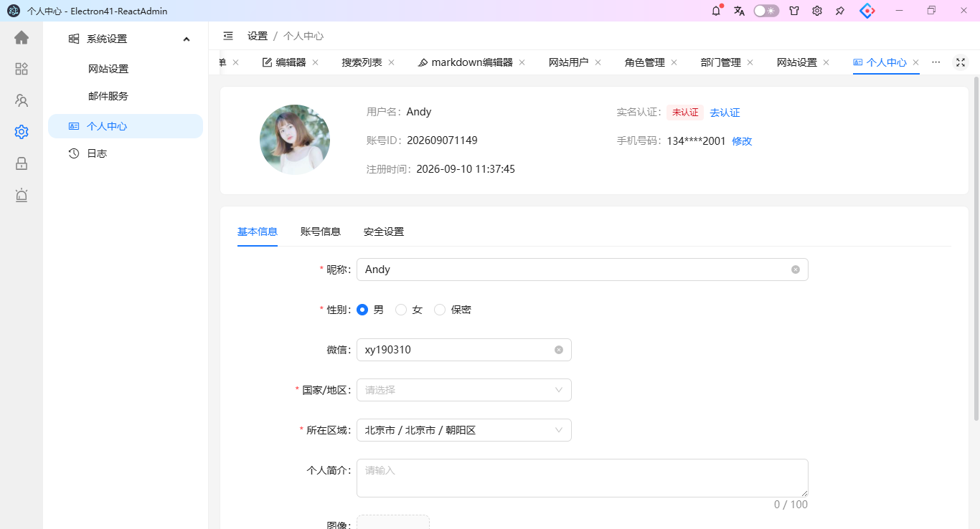Image resolution: width=980 pixels, height=529 pixels.
Task: Open the title bar settings gear
Action: pyautogui.click(x=817, y=11)
